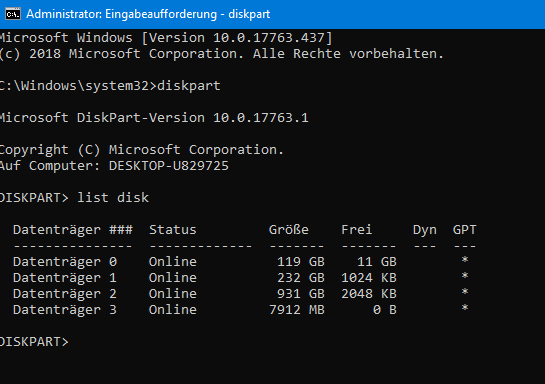Image resolution: width=545 pixels, height=384 pixels.
Task: Click the 'list disk' command text
Action: tap(113, 198)
